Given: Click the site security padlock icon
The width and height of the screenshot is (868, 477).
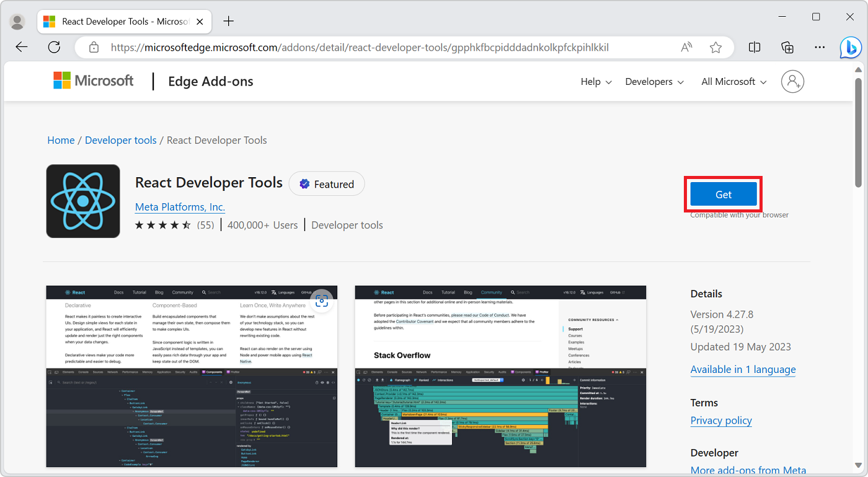Looking at the screenshot, I should (94, 47).
